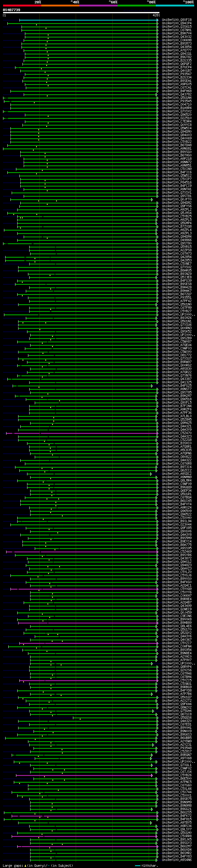Open hit UniRef100_Q94IP4
The image size is (197, 868).
click(x=176, y=24)
